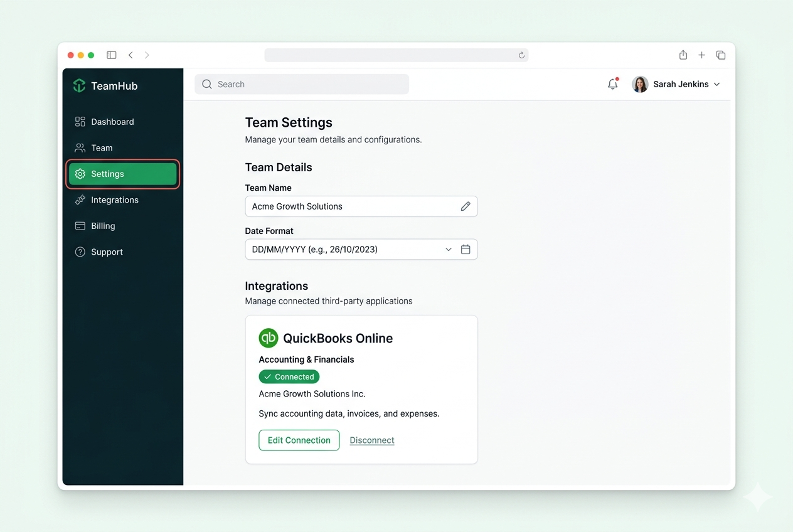Click the TeamHub logo icon

[x=79, y=86]
